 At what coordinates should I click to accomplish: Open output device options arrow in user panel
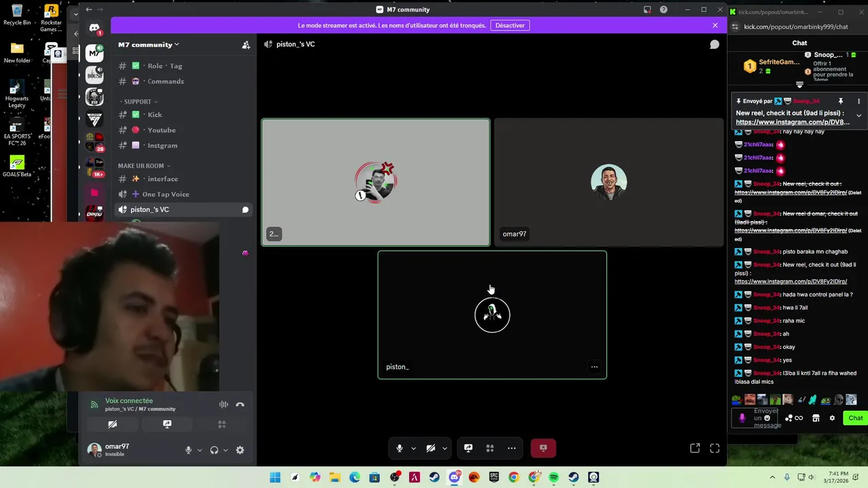pyautogui.click(x=225, y=450)
